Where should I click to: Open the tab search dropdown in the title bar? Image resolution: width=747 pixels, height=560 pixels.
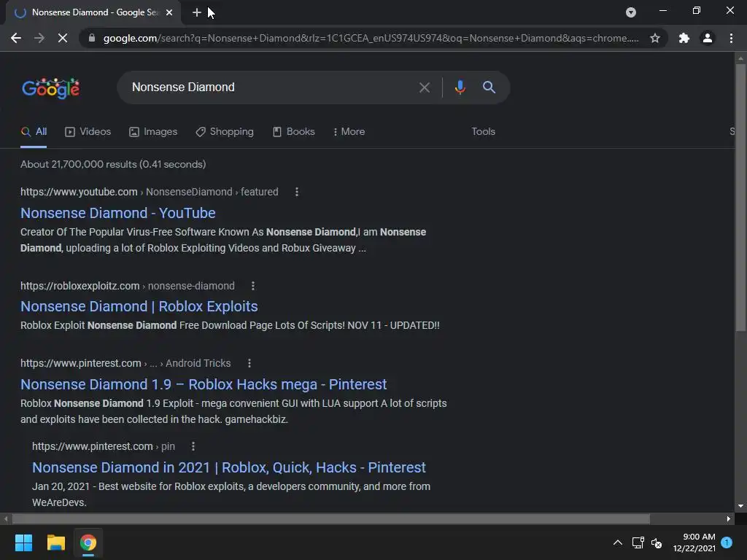point(631,12)
